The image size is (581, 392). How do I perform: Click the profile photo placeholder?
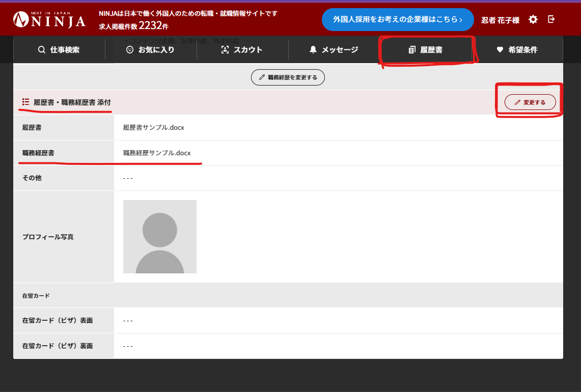pyautogui.click(x=159, y=236)
